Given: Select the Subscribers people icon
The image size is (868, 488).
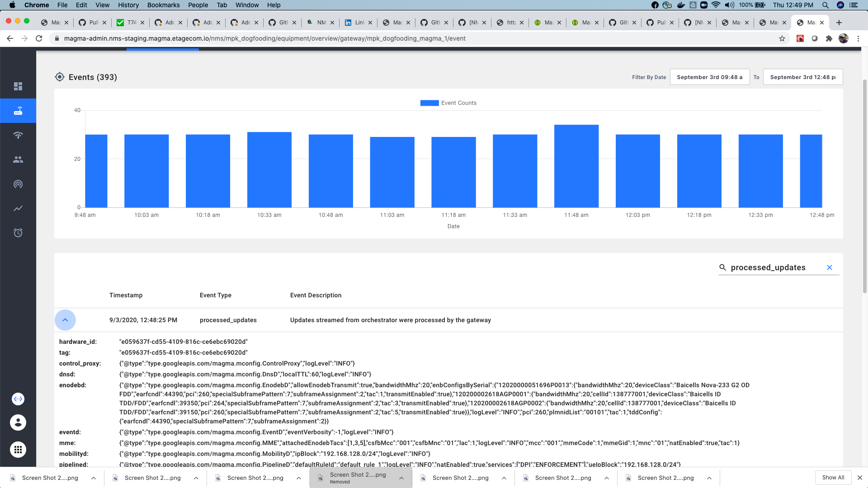Looking at the screenshot, I should [x=18, y=159].
